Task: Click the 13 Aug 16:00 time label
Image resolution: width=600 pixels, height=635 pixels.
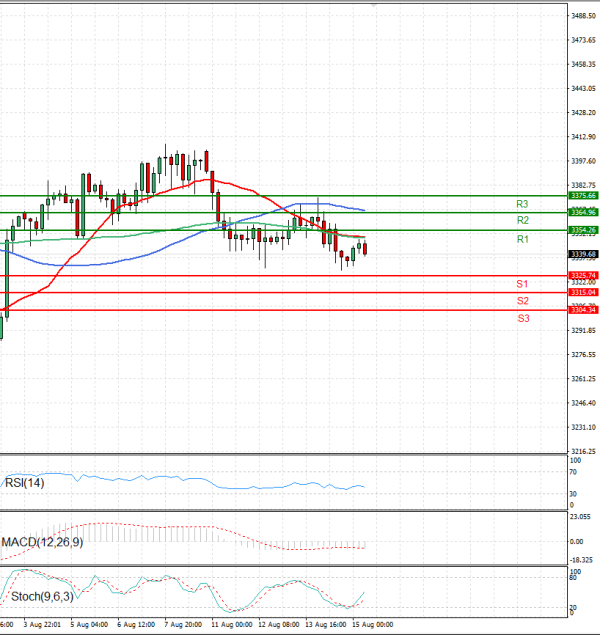Action: click(x=326, y=624)
